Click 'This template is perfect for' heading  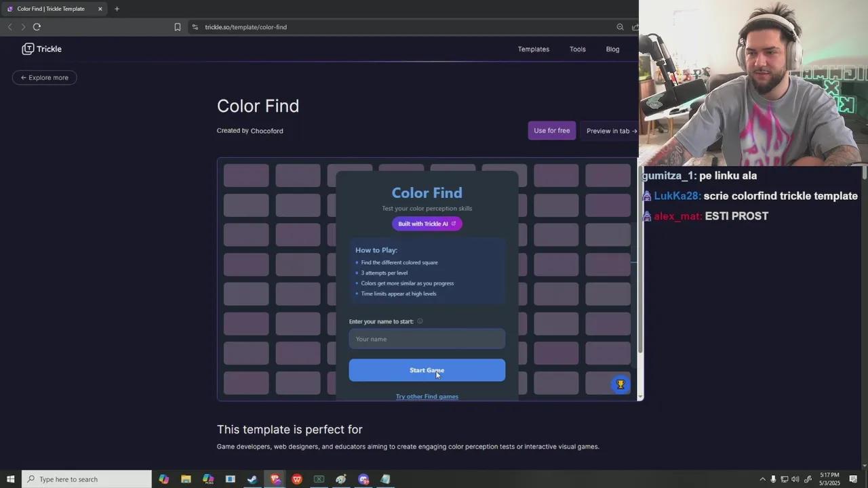coord(290,429)
